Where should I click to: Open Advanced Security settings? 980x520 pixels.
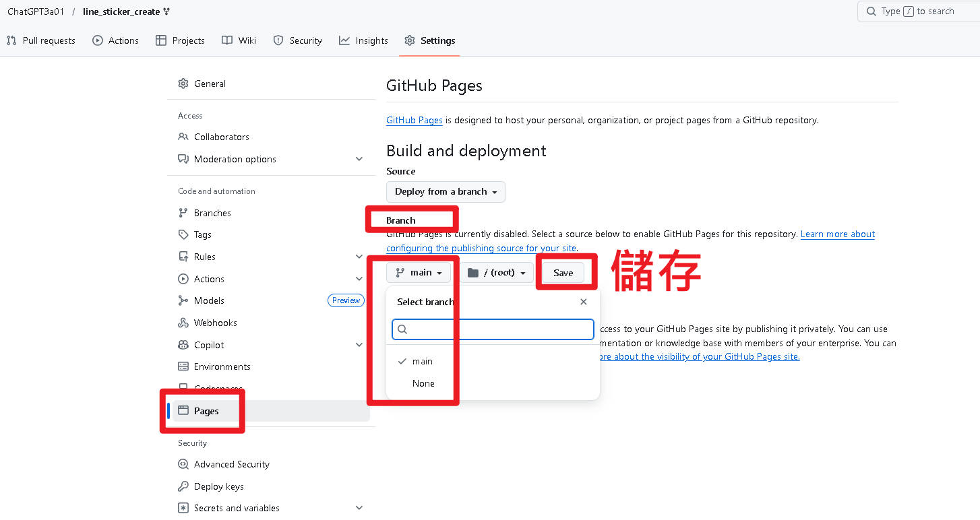coord(231,464)
